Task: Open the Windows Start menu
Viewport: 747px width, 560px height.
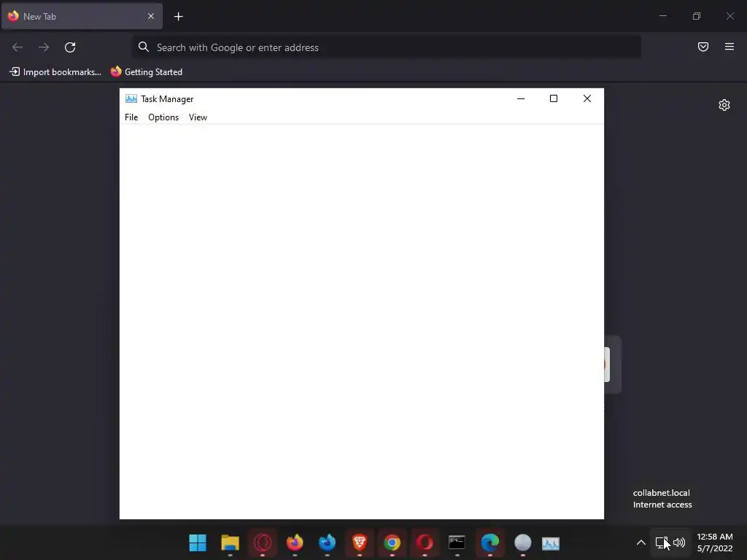Action: 198,542
